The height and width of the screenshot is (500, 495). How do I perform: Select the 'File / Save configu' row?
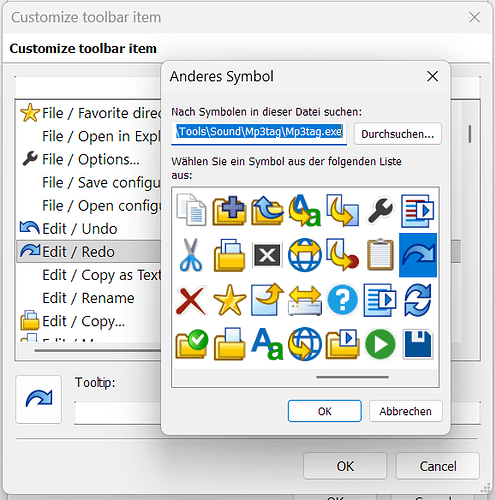(x=89, y=182)
